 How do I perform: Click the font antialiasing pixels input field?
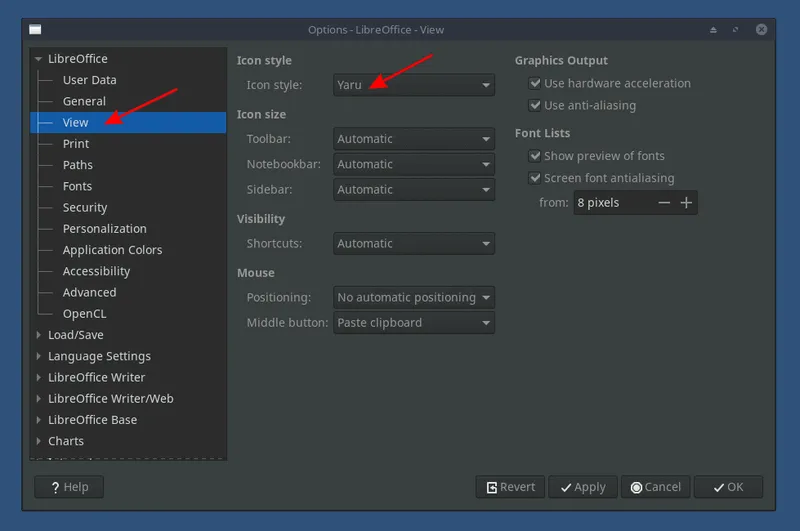pos(611,203)
